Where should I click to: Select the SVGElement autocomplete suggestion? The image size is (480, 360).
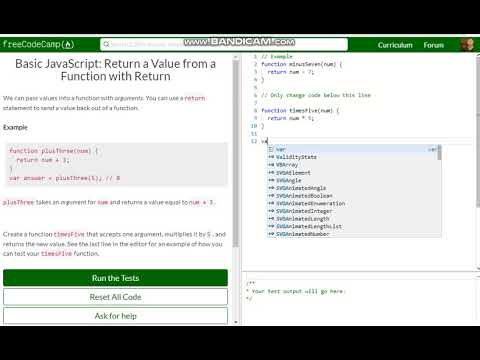point(353,172)
